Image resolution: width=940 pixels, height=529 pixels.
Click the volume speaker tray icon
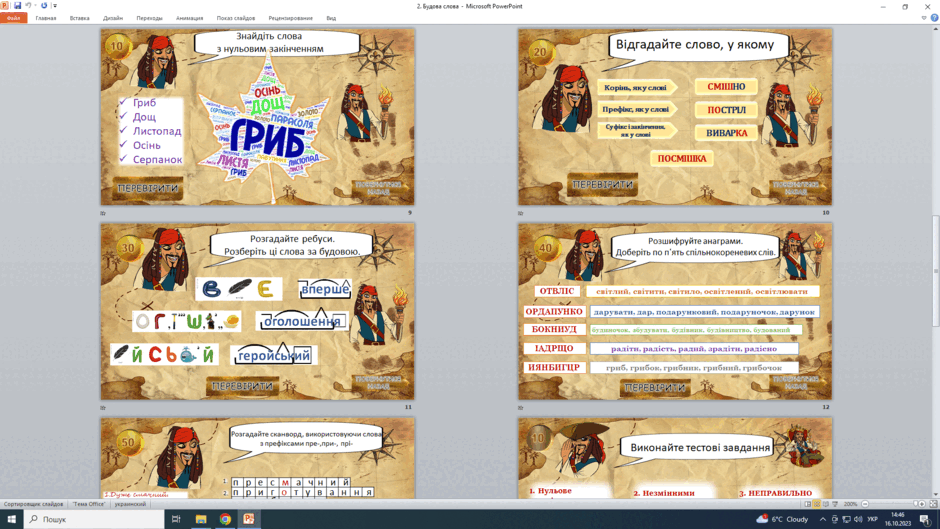[x=858, y=519]
